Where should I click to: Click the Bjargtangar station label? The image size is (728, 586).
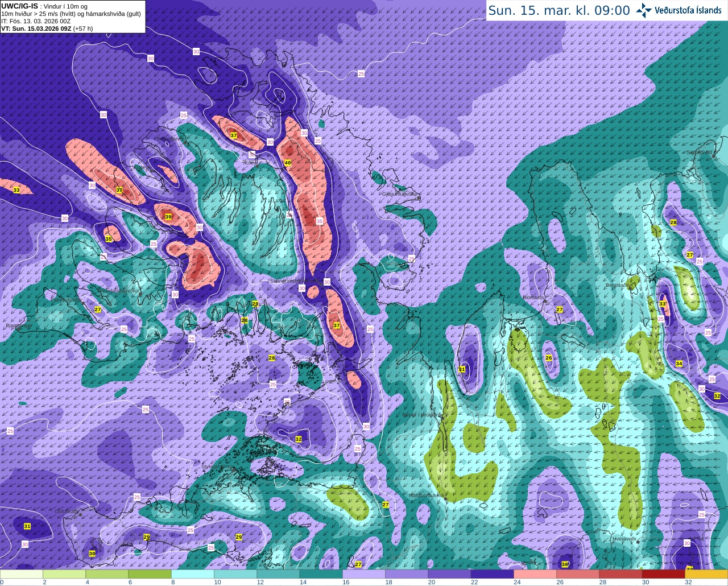pyautogui.click(x=19, y=326)
